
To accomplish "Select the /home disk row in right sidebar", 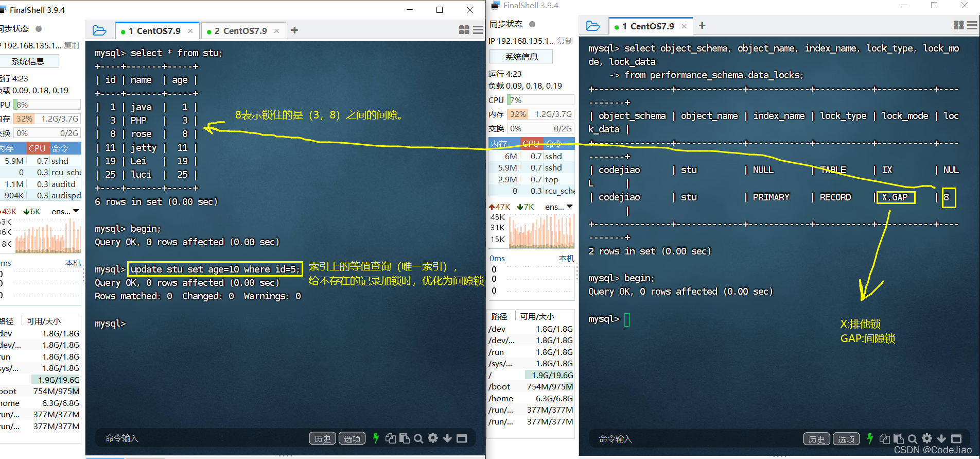I will tap(531, 398).
